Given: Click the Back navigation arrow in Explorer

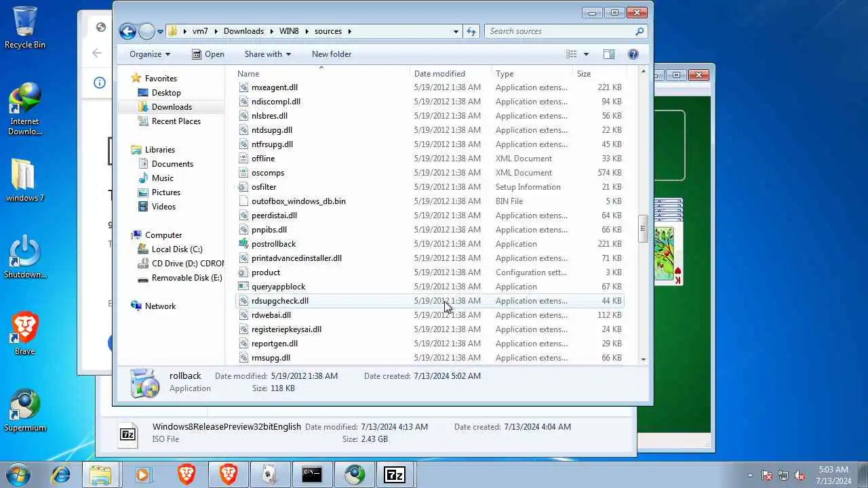Looking at the screenshot, I should pos(127,31).
